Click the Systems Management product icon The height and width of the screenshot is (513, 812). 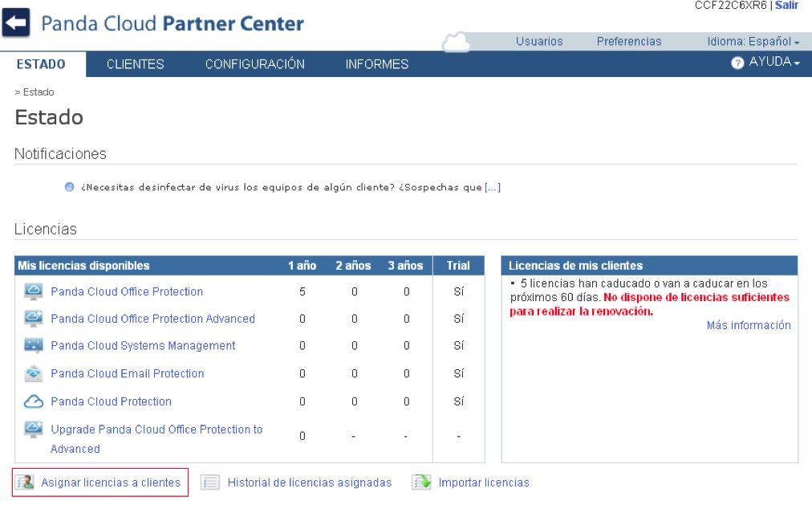[34, 346]
